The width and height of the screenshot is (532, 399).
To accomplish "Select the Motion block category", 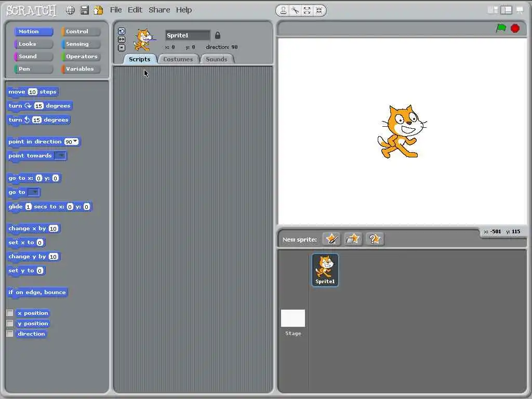I will tap(34, 32).
